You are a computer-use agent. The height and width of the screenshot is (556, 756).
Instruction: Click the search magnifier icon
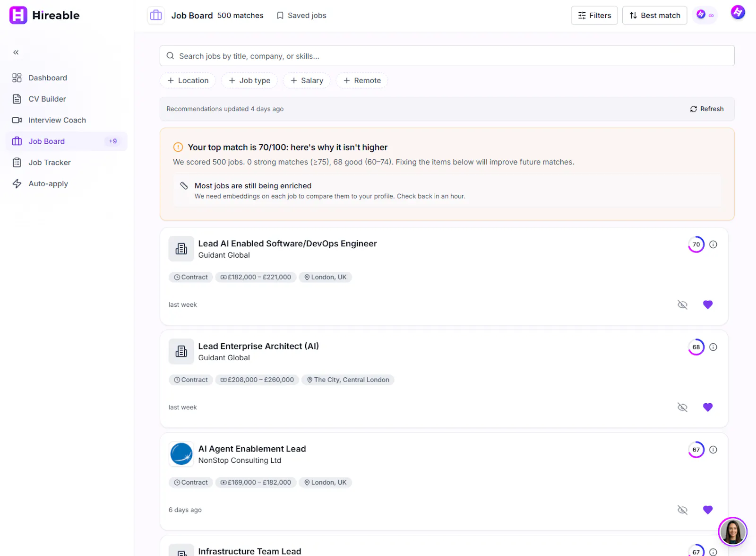pyautogui.click(x=171, y=56)
